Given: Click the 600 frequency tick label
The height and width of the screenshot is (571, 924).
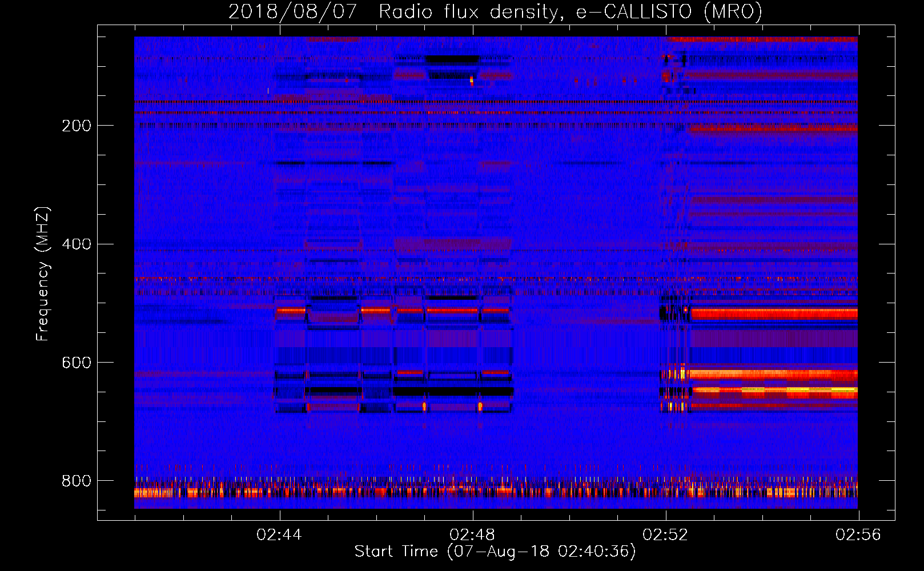Looking at the screenshot, I should click(x=77, y=363).
